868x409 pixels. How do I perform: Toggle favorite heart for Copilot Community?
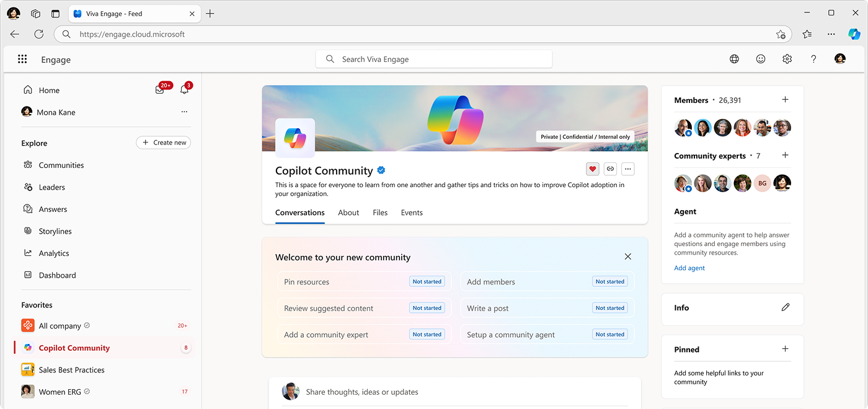(x=593, y=169)
